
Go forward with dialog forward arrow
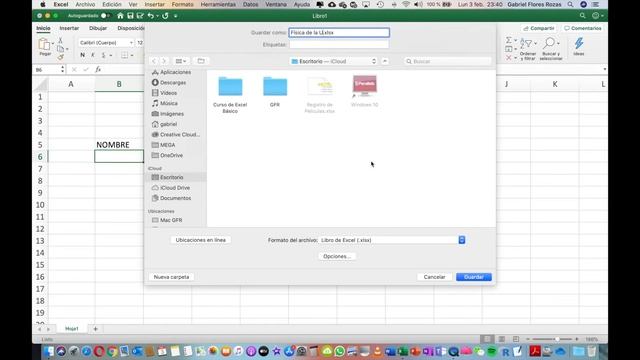coord(164,61)
